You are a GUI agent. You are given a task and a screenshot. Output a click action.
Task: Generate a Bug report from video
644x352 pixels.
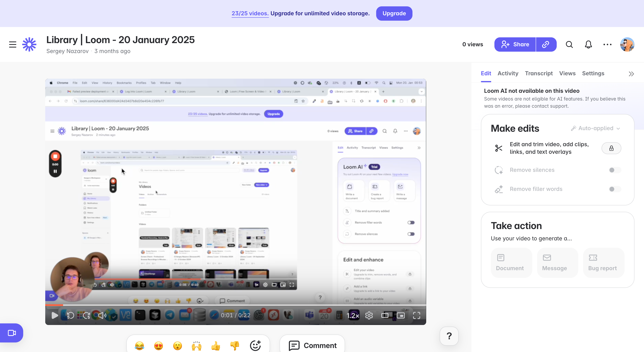pos(604,263)
